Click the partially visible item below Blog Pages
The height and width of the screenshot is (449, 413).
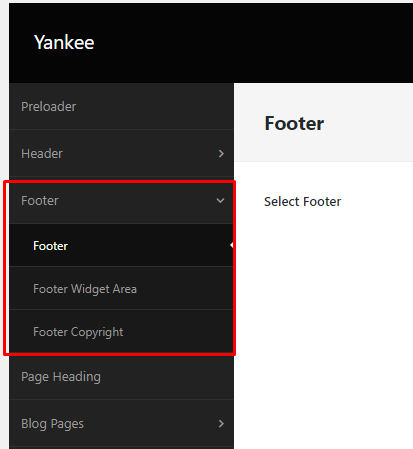121,448
